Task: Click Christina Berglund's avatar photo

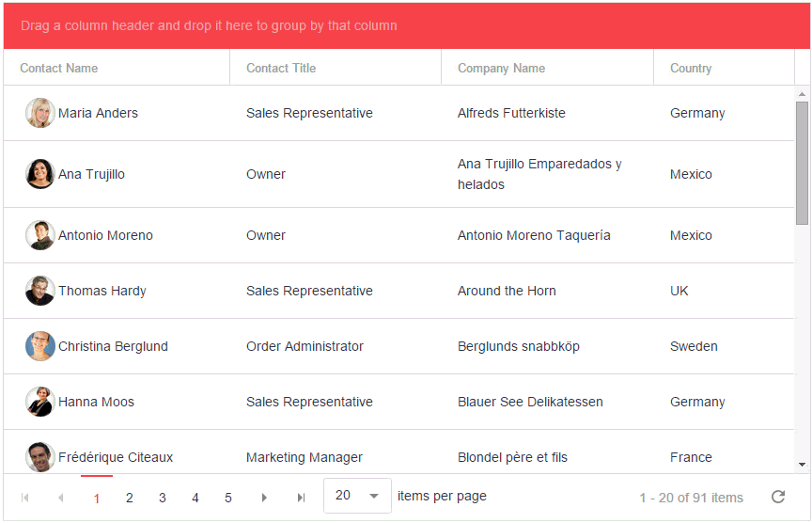Action: pyautogui.click(x=40, y=346)
